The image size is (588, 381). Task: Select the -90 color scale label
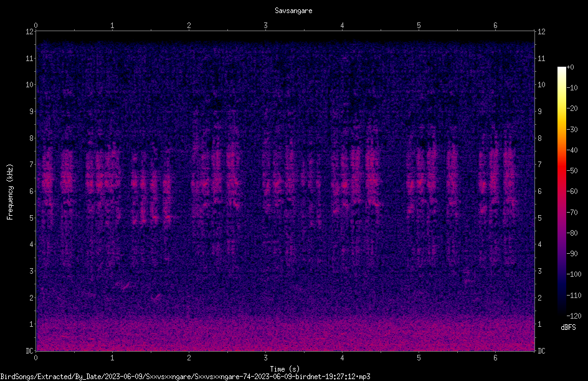572,254
